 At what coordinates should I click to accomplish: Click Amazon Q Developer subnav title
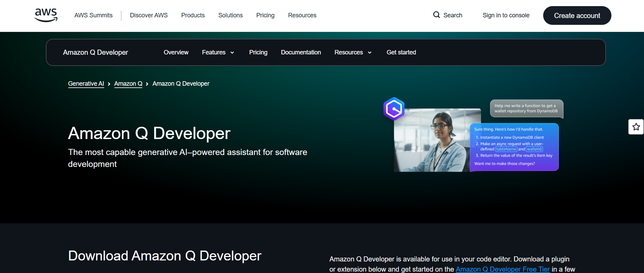coord(95,52)
